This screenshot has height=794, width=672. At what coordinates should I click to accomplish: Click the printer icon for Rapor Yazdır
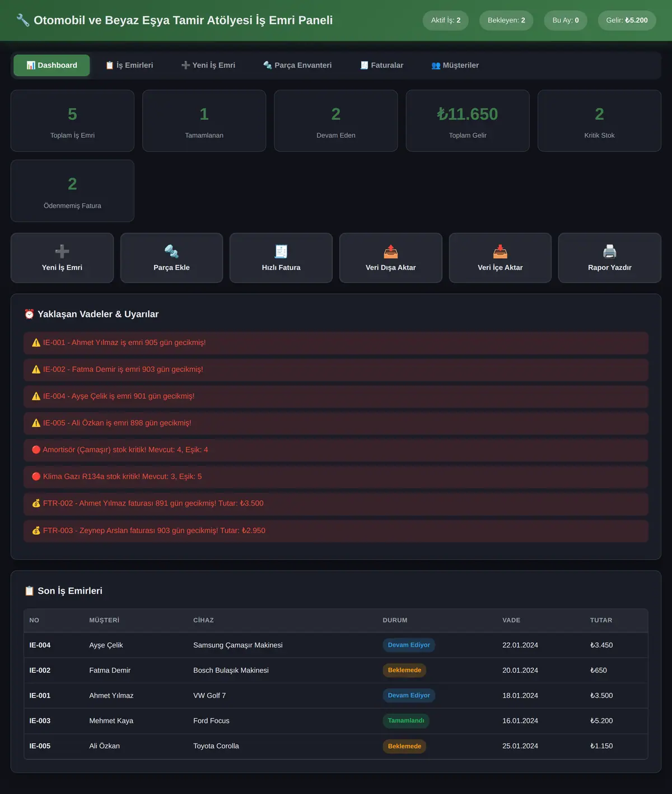[x=610, y=251]
